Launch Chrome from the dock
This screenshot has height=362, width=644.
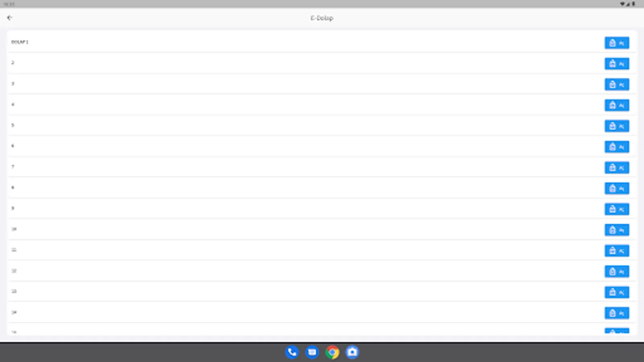(x=332, y=352)
